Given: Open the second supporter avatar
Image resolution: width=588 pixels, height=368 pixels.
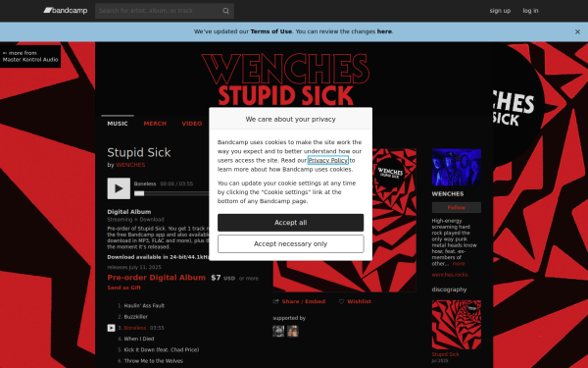Looking at the screenshot, I should point(293,332).
